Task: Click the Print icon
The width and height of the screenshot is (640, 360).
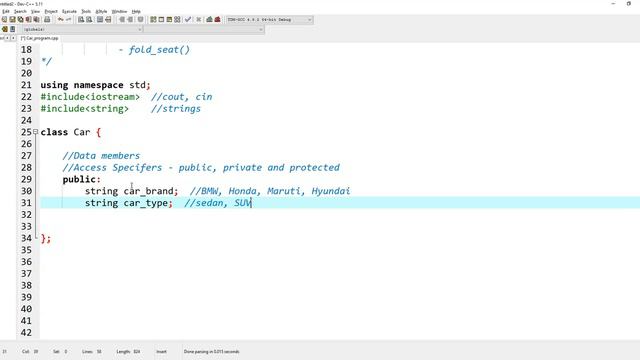Action: pos(47,20)
